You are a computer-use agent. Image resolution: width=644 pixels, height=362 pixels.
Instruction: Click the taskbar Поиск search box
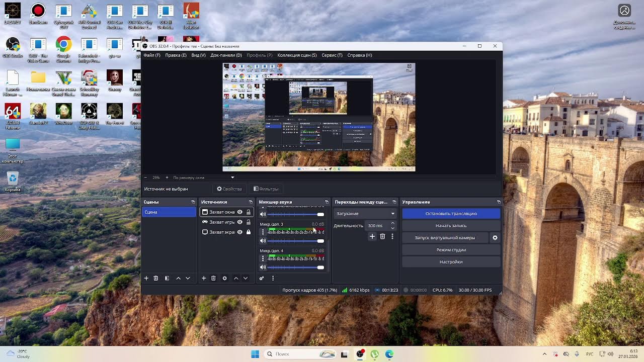tap(300, 354)
